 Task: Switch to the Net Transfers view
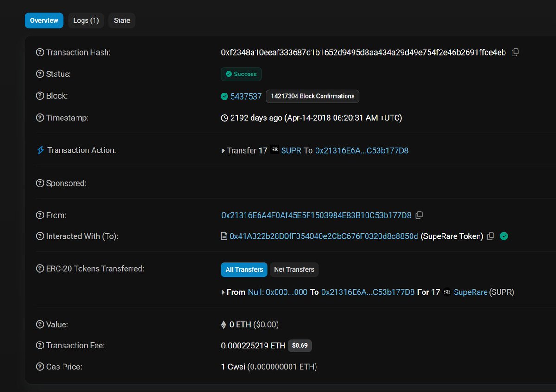tap(294, 269)
